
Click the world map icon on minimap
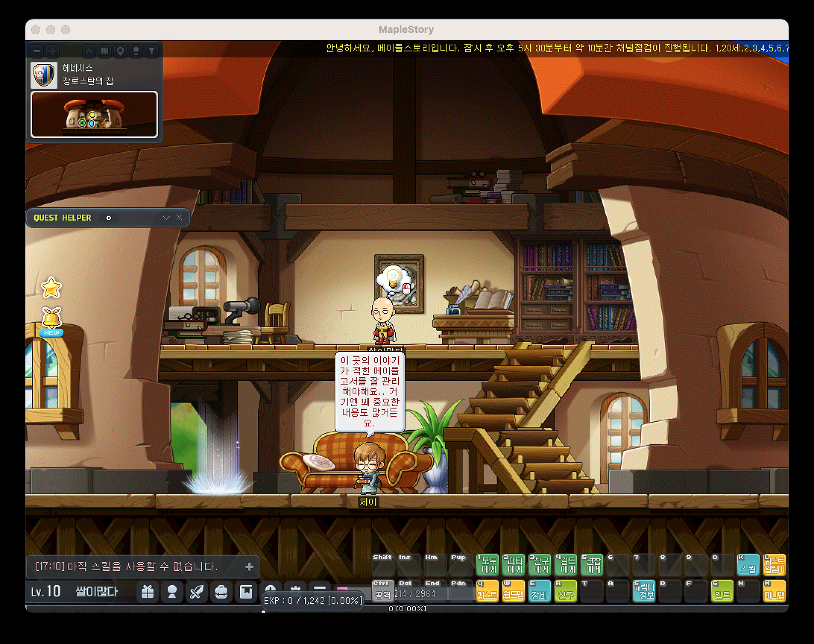point(105,51)
